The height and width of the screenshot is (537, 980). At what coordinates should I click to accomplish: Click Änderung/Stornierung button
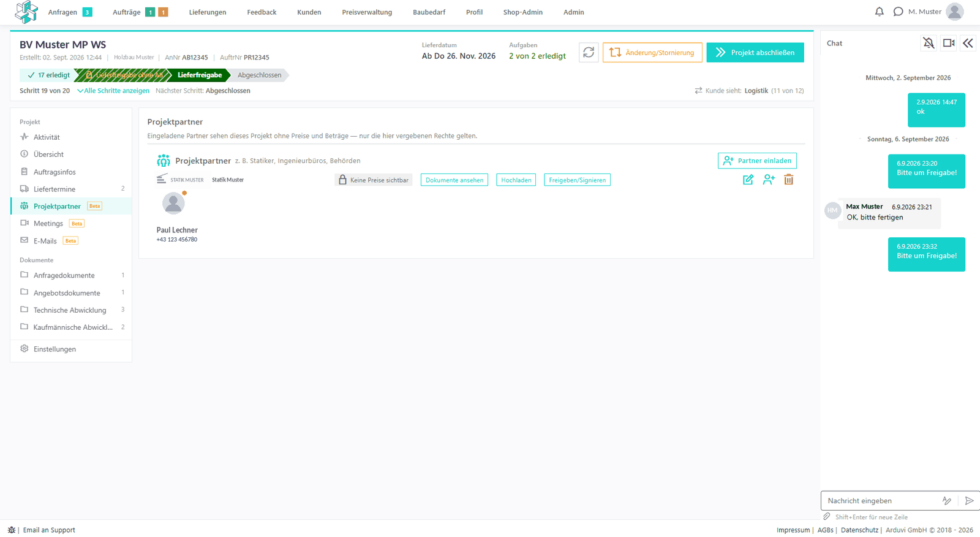[x=652, y=53]
